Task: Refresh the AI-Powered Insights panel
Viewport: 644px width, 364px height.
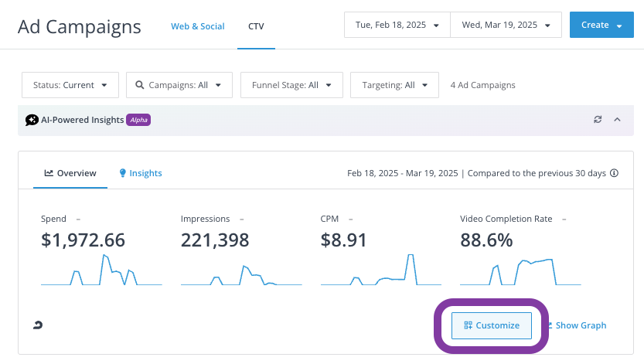Action: [x=597, y=120]
